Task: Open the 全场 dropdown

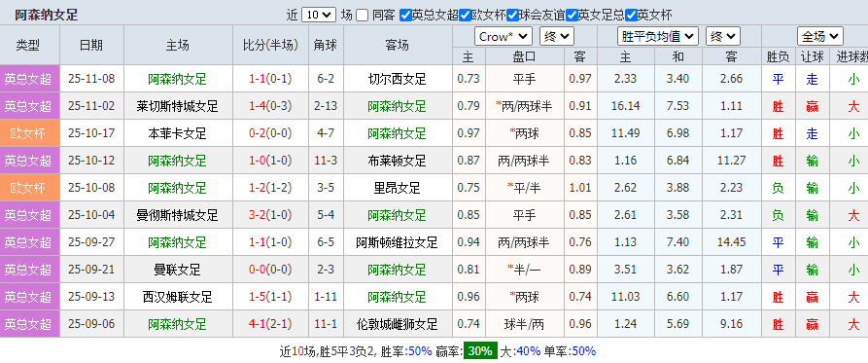Action: click(x=820, y=37)
